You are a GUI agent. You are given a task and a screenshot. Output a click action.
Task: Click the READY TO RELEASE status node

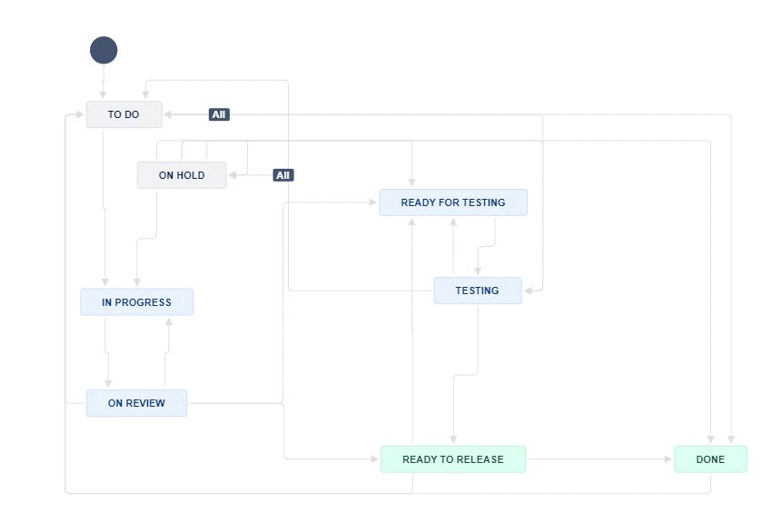point(452,459)
